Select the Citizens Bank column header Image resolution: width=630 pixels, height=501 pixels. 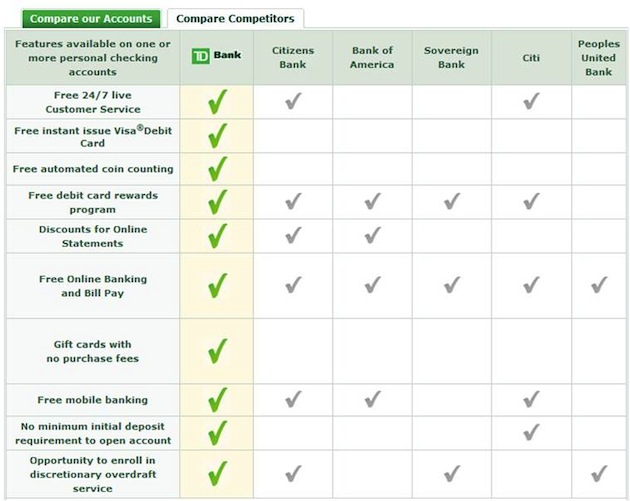pos(293,57)
